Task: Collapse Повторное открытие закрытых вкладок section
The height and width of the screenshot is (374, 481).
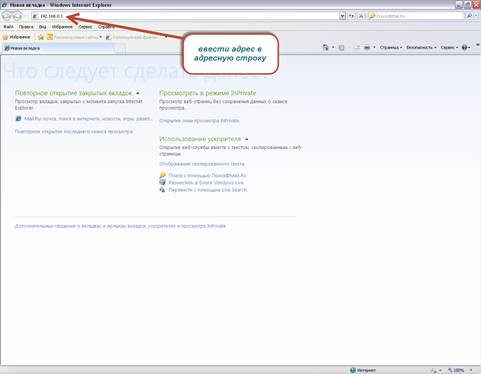Action: 138,93
